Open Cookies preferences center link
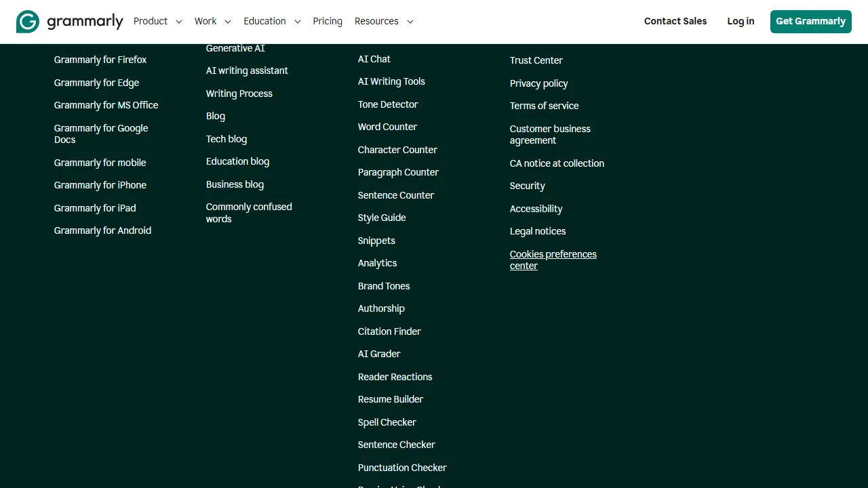 (553, 260)
